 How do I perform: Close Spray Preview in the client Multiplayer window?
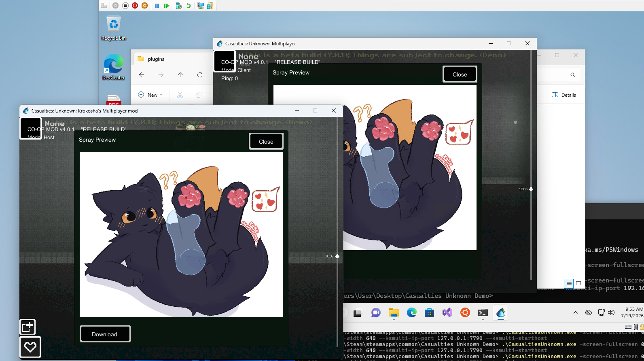pyautogui.click(x=460, y=74)
